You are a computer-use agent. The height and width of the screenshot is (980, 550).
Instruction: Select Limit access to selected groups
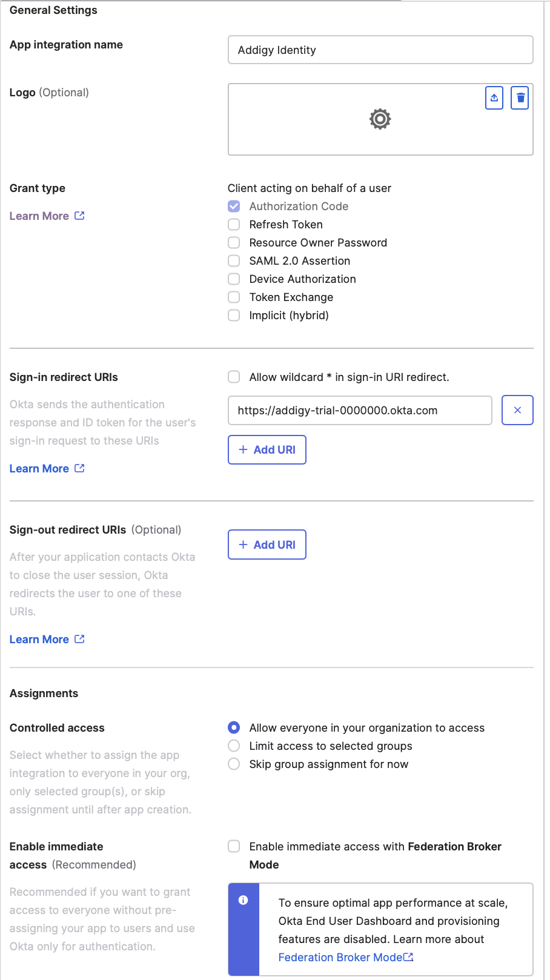tap(234, 746)
